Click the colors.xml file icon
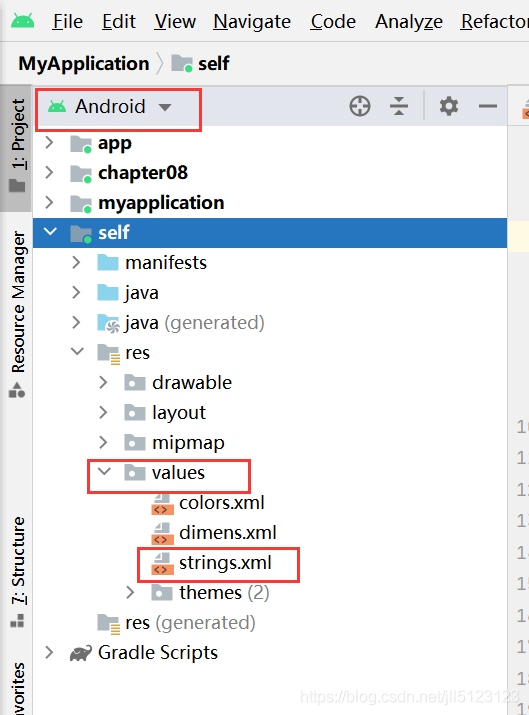Screen dimensions: 529x715 [x=162, y=504]
